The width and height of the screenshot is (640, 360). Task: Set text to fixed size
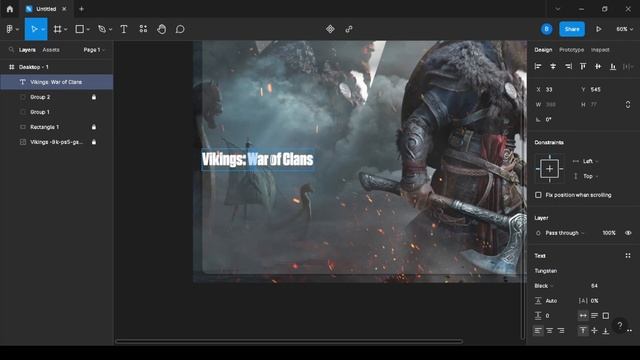(606, 316)
